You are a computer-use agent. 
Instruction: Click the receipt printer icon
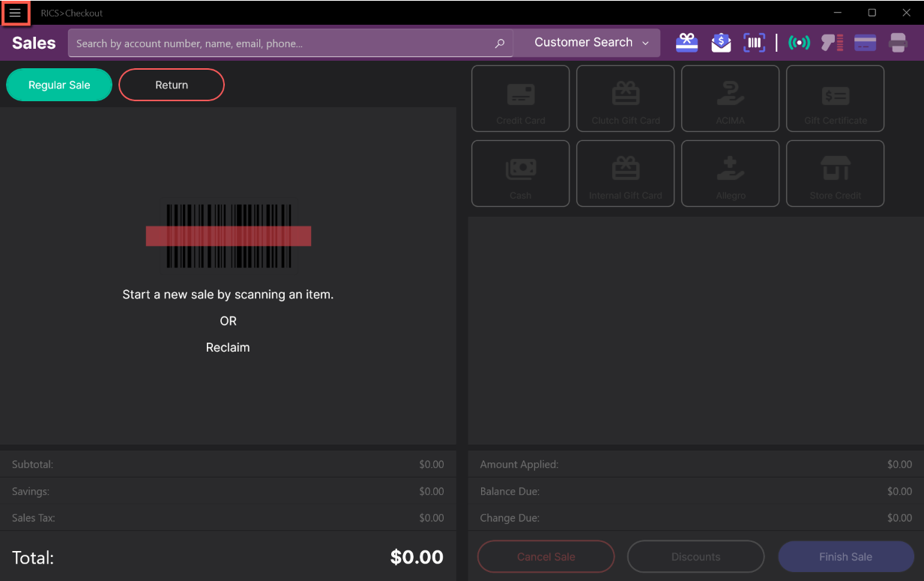pos(898,43)
